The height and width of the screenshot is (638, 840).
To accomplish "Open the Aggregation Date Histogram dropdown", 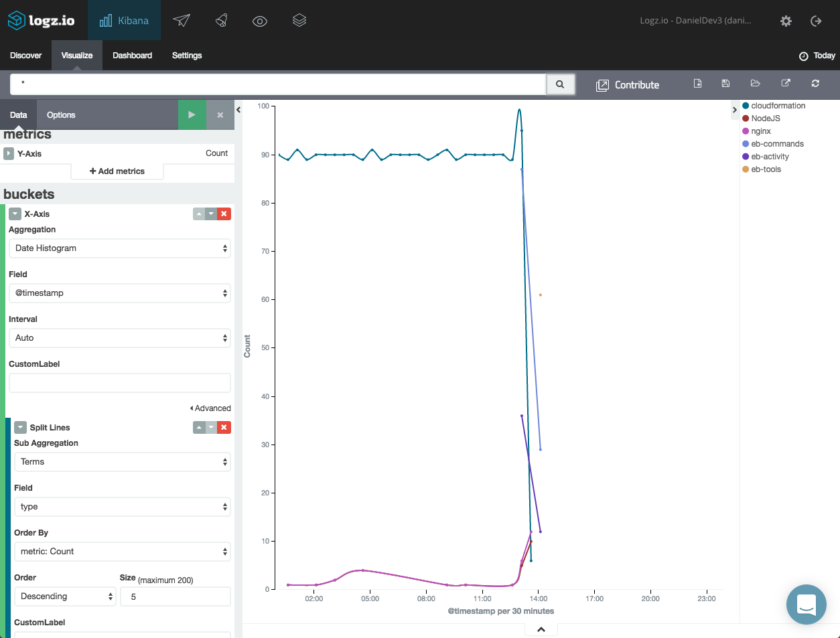I will point(119,248).
